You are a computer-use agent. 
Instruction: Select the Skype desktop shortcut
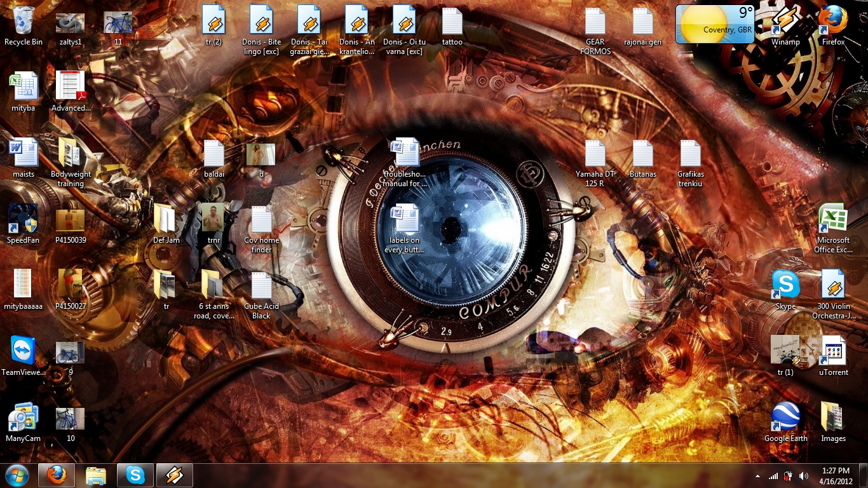pyautogui.click(x=785, y=290)
